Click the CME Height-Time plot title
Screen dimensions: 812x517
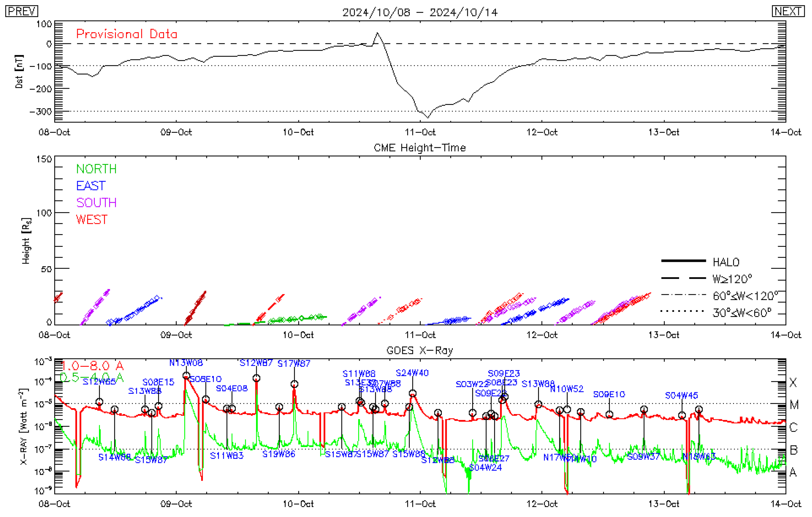click(419, 148)
